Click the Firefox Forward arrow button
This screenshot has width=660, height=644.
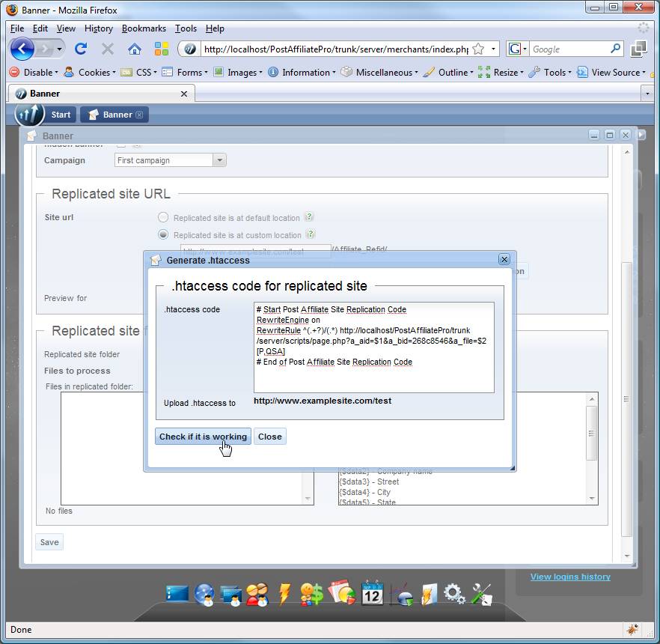(x=44, y=49)
